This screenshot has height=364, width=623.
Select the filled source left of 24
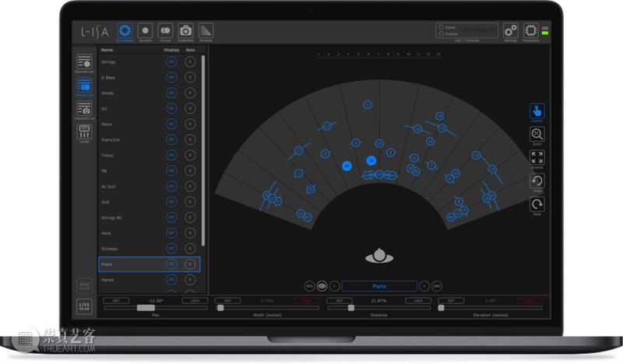tap(347, 166)
